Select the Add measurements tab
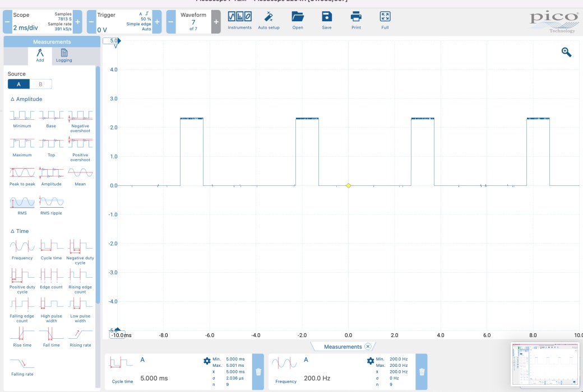 tap(40, 55)
